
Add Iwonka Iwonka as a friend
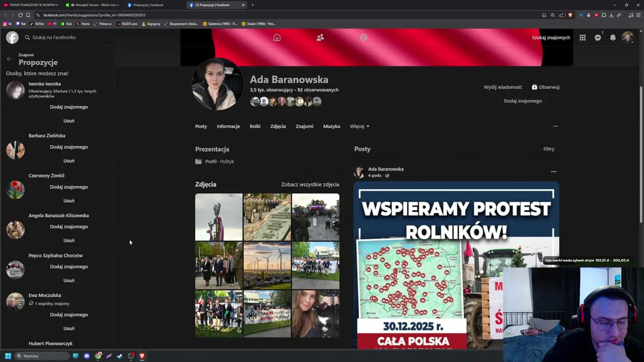(x=69, y=107)
